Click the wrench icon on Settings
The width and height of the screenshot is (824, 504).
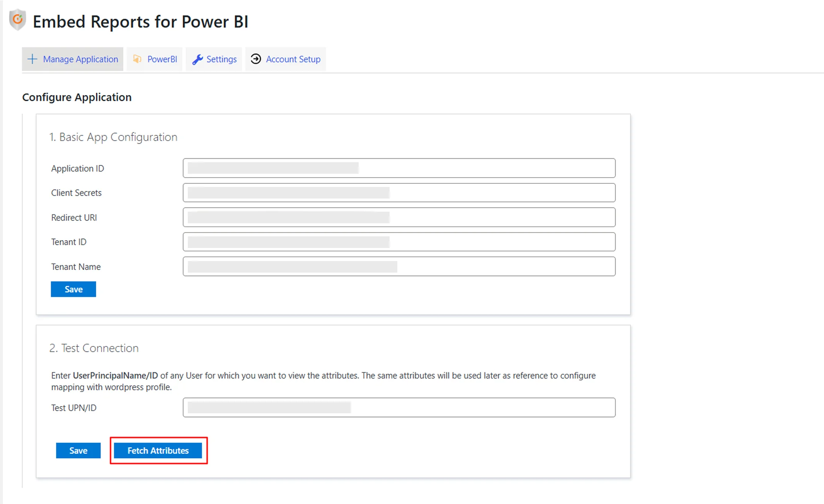[x=197, y=59]
